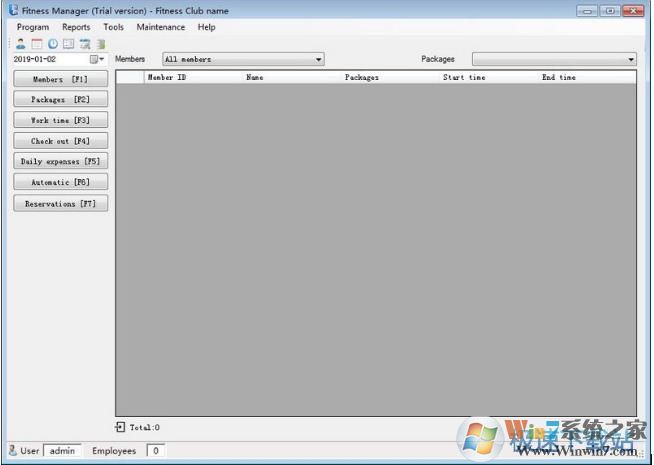
Task: Click the Packages [F2] button
Action: click(60, 99)
